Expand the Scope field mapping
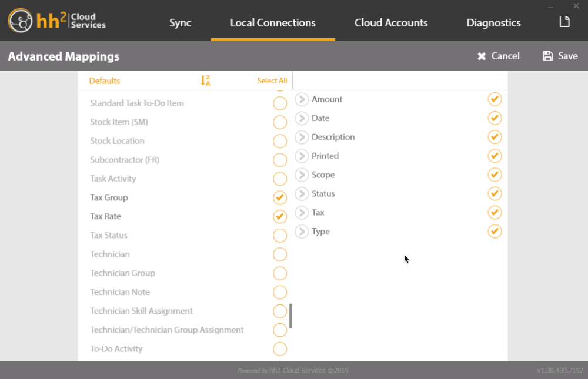Screen dimensions: 588x379 (302, 175)
